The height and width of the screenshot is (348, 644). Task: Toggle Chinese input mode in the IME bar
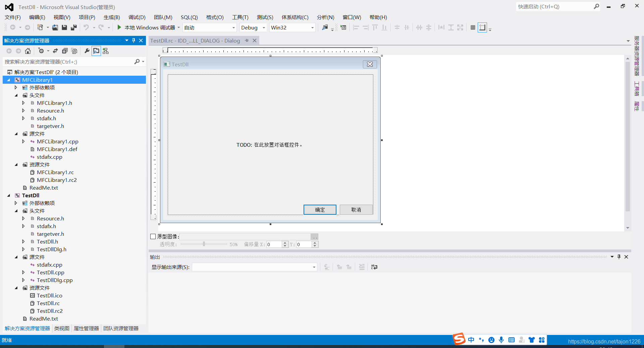coord(471,340)
